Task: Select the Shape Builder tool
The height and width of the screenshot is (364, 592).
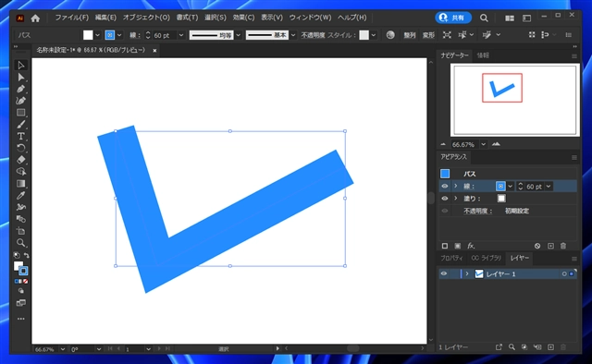Action: pyautogui.click(x=20, y=172)
